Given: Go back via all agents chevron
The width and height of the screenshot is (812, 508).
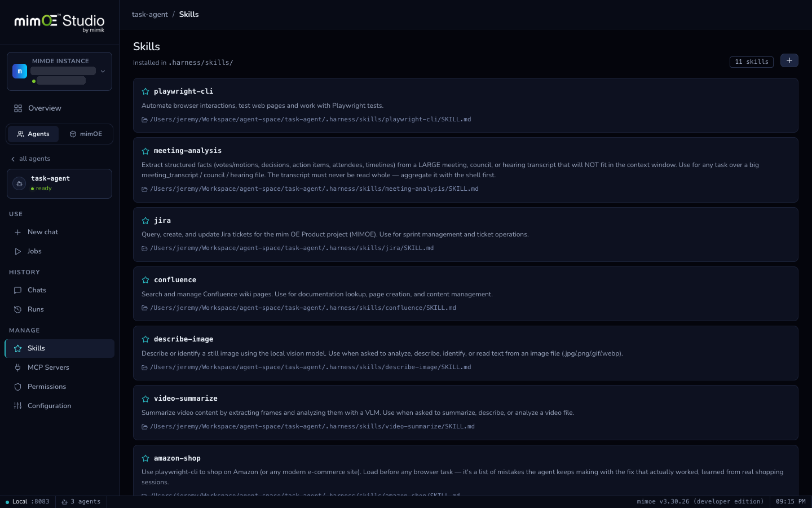Looking at the screenshot, I should click(x=13, y=159).
